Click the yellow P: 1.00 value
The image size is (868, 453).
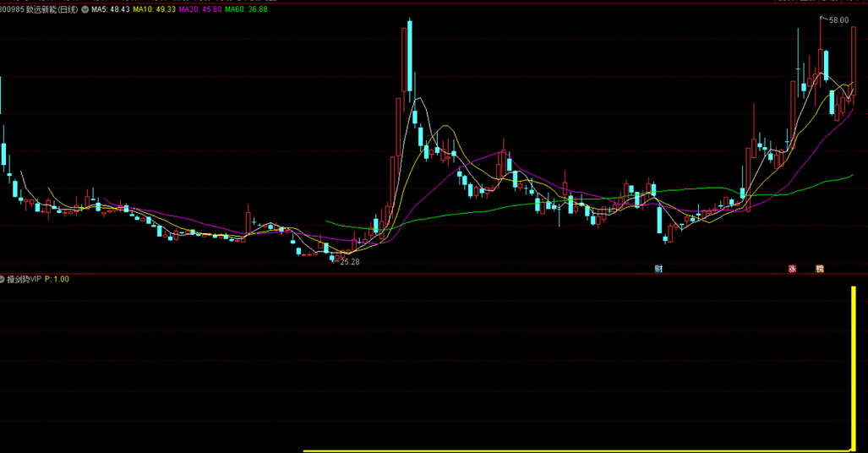click(x=57, y=279)
